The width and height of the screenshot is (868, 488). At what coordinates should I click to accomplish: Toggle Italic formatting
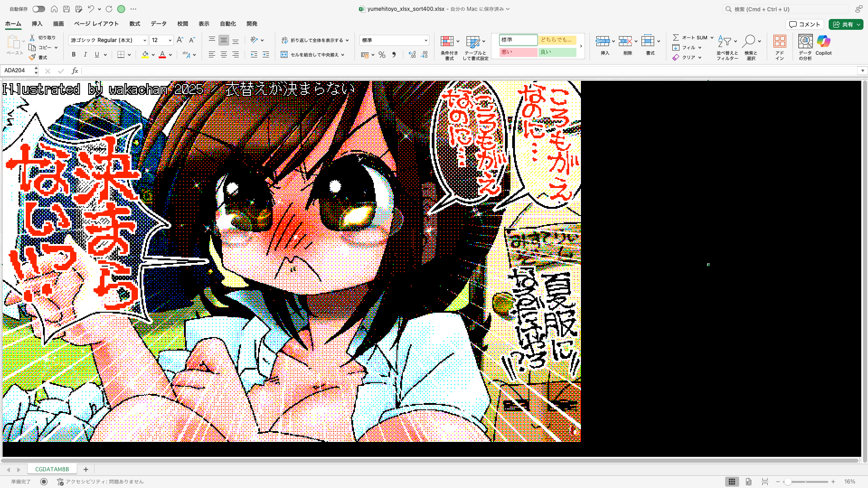tap(85, 55)
